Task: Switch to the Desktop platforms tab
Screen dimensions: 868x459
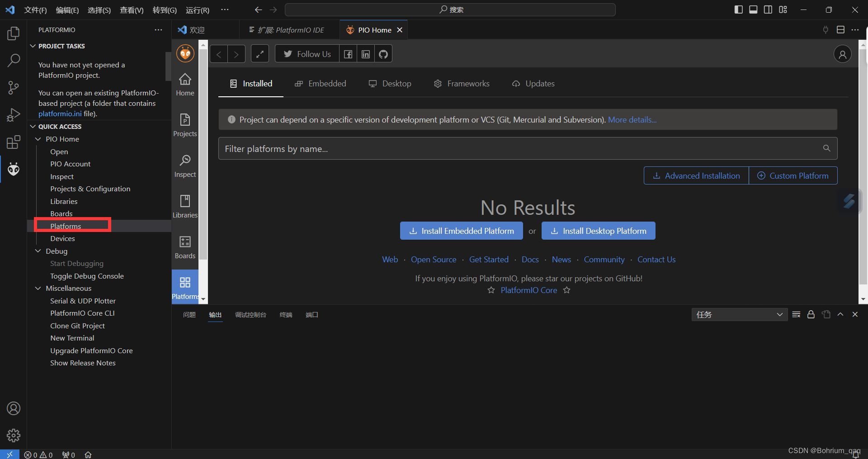Action: [x=390, y=84]
